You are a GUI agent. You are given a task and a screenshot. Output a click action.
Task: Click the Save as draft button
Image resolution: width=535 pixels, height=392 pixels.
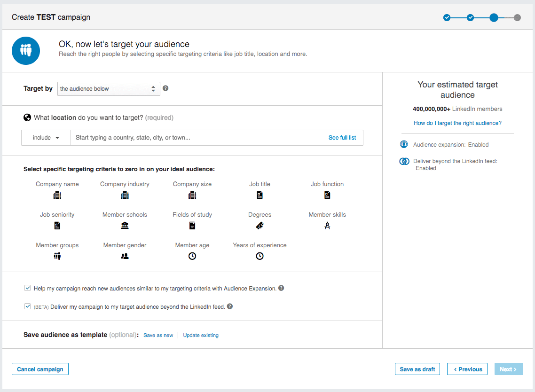417,369
